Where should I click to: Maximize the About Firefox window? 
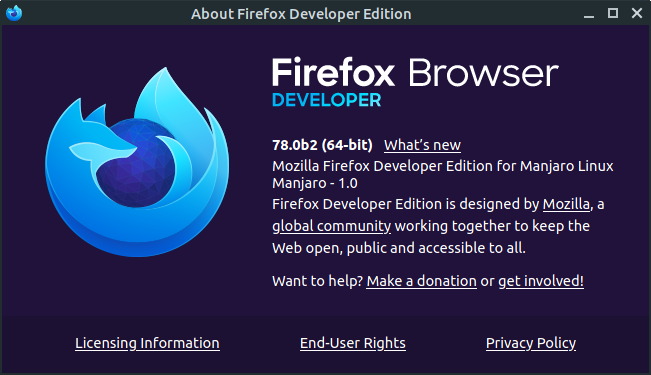pos(613,13)
